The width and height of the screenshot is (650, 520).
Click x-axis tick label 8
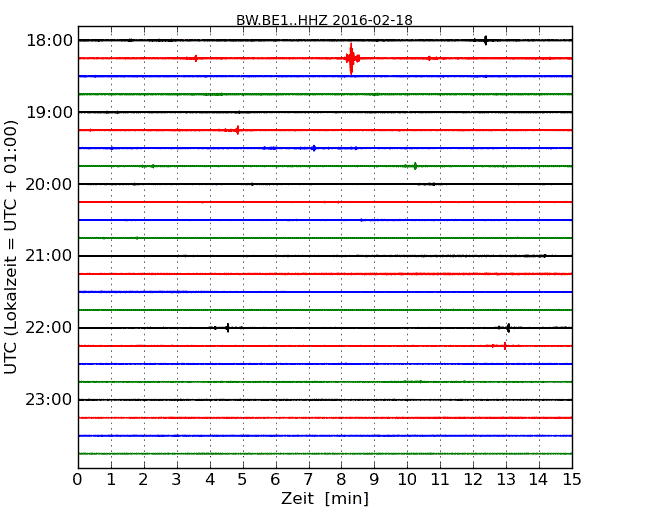click(342, 479)
